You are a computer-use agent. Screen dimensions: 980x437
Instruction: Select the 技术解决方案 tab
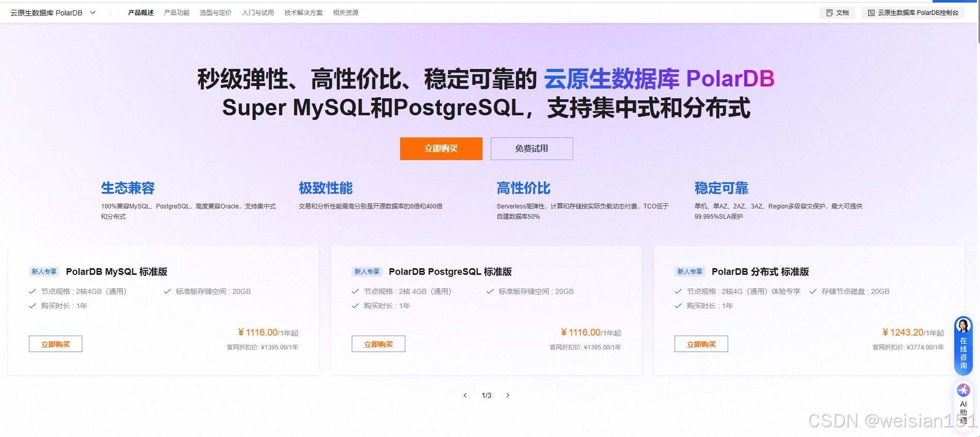coord(303,12)
